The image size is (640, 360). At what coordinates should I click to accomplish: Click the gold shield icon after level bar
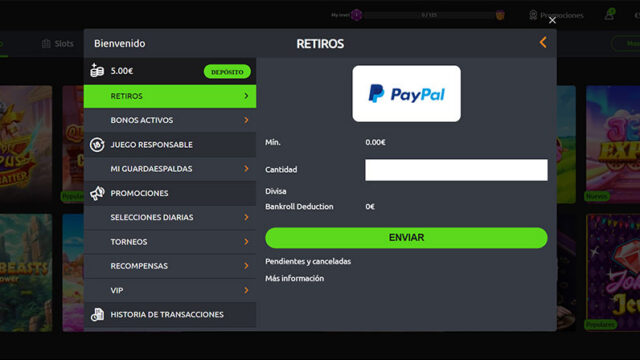[x=500, y=16]
